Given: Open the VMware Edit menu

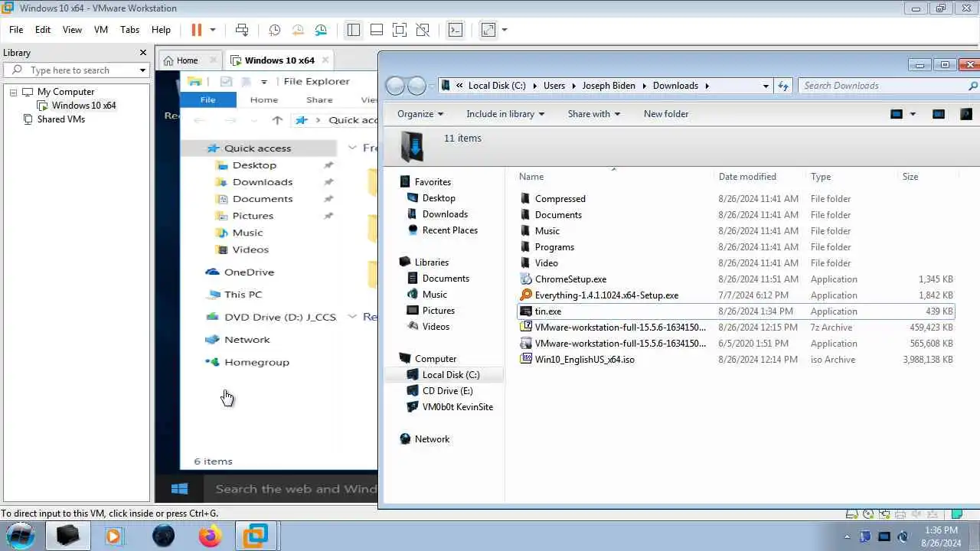Looking at the screenshot, I should coord(43,30).
